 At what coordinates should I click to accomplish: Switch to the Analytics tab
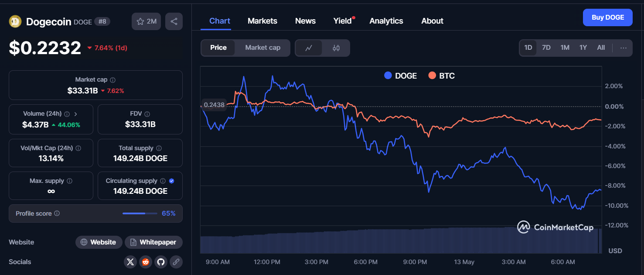386,21
